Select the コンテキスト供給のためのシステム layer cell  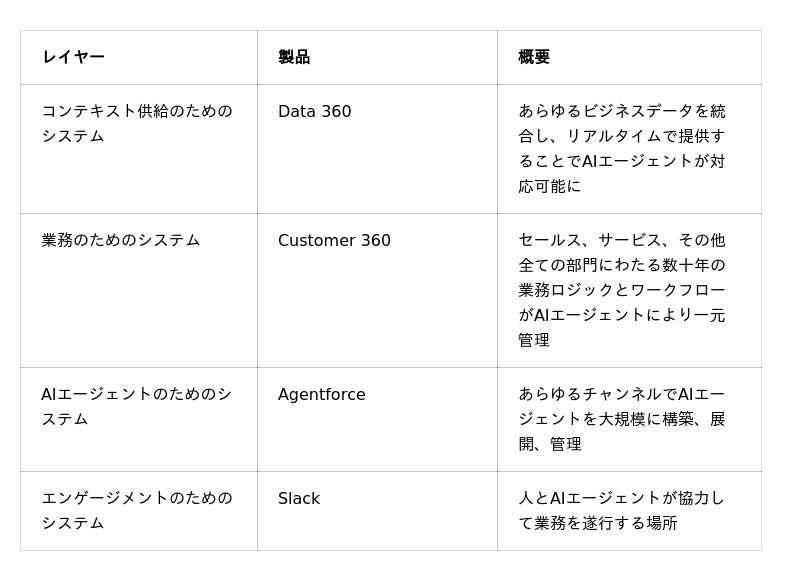pyautogui.click(x=137, y=123)
